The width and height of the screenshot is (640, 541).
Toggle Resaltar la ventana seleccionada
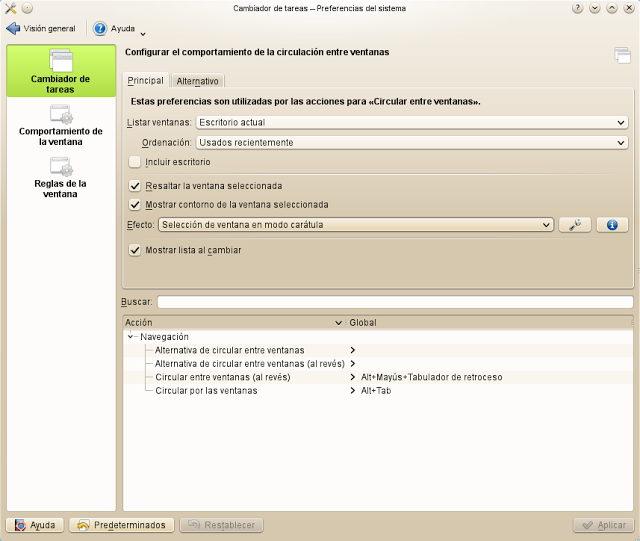pyautogui.click(x=135, y=186)
